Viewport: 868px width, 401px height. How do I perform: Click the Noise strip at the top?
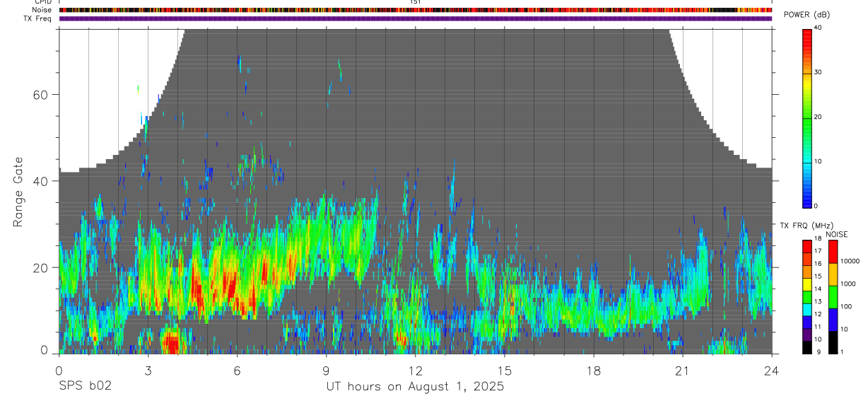[416, 10]
